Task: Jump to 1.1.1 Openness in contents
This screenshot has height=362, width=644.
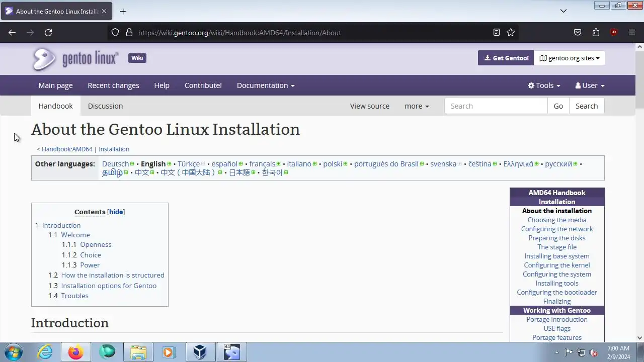Action: (x=96, y=245)
